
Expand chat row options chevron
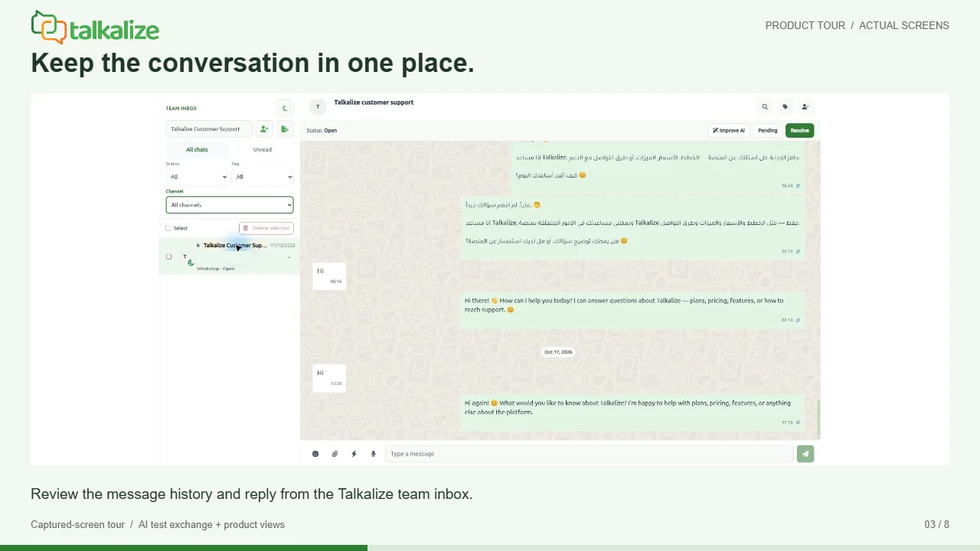pos(289,257)
